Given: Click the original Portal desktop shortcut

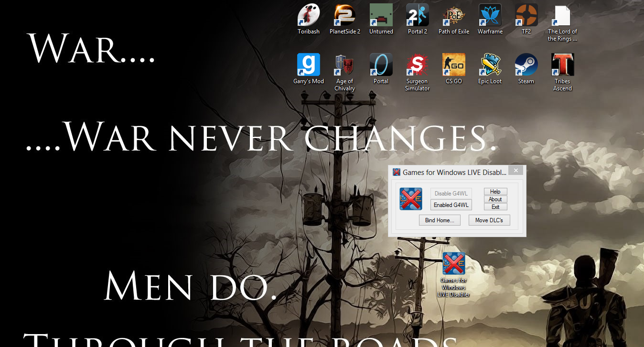Looking at the screenshot, I should pos(381,69).
